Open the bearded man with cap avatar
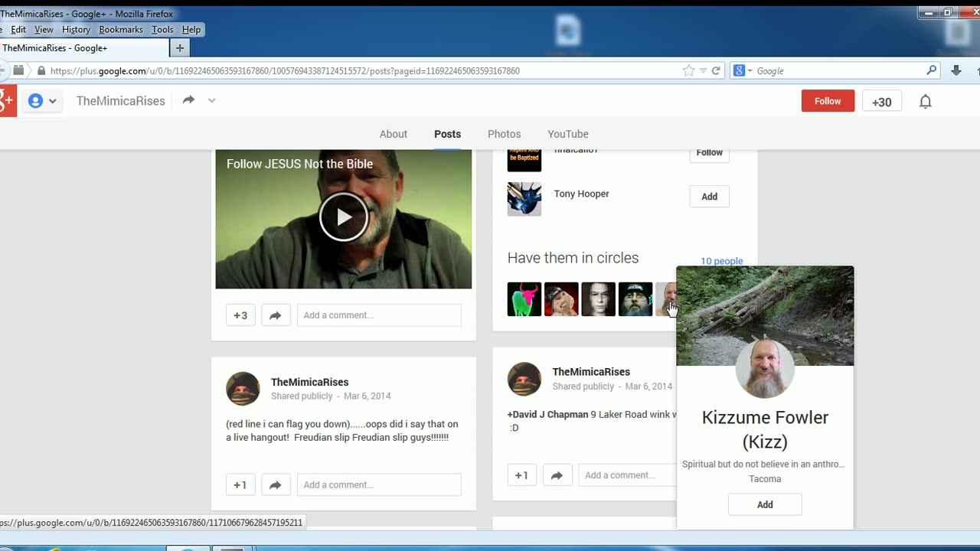This screenshot has height=551, width=980. point(635,299)
